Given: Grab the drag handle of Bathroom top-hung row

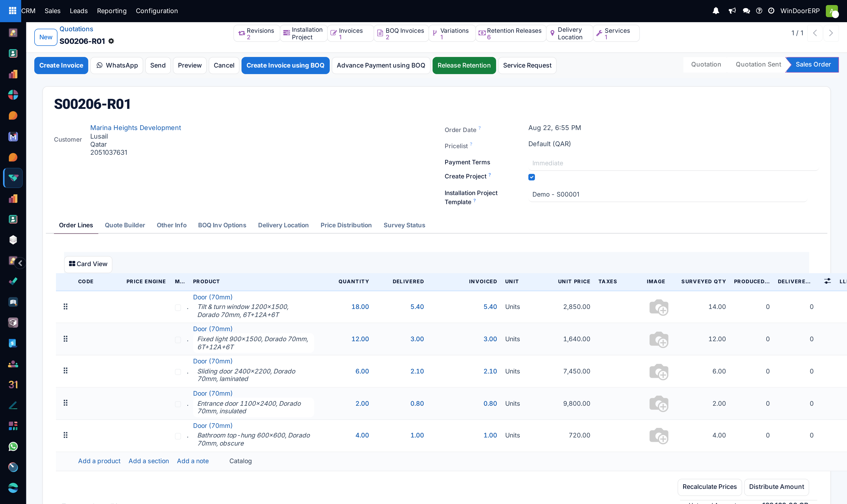Looking at the screenshot, I should [66, 435].
